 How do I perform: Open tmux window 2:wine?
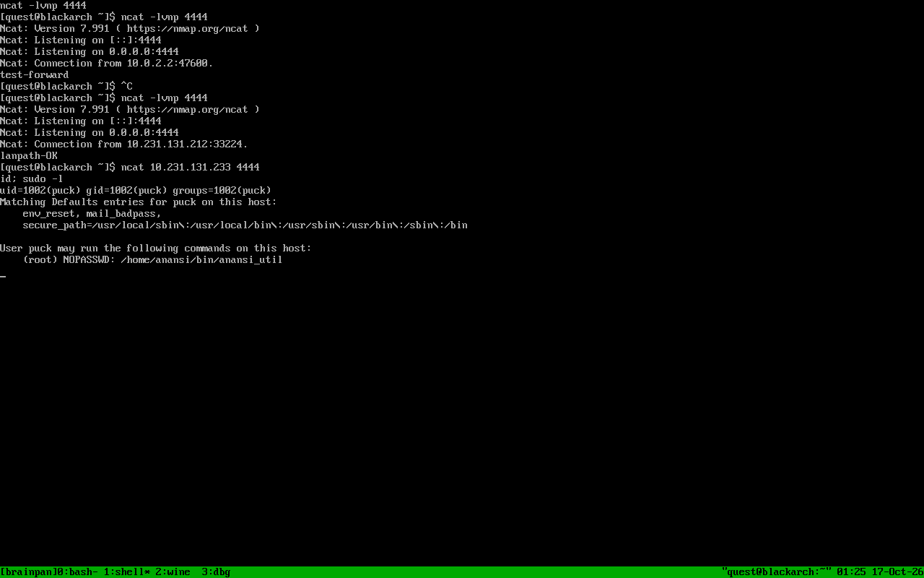(173, 572)
